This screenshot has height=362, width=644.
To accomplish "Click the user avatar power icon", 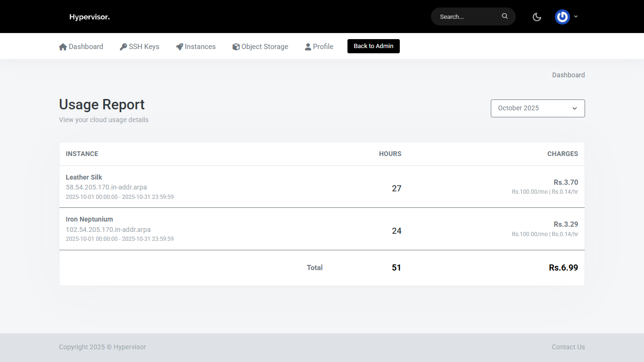I will pos(562,17).
